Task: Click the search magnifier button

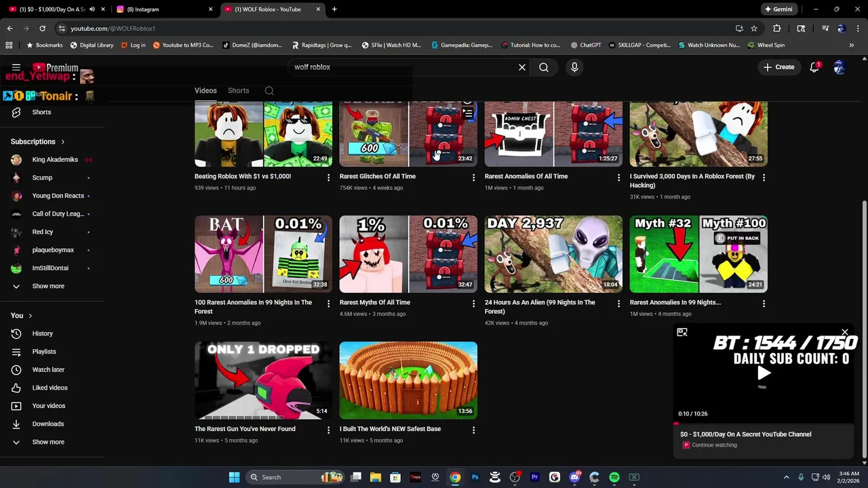Action: [544, 67]
